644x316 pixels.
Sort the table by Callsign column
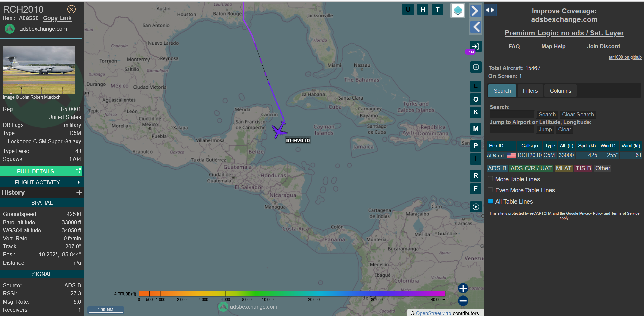coord(529,146)
